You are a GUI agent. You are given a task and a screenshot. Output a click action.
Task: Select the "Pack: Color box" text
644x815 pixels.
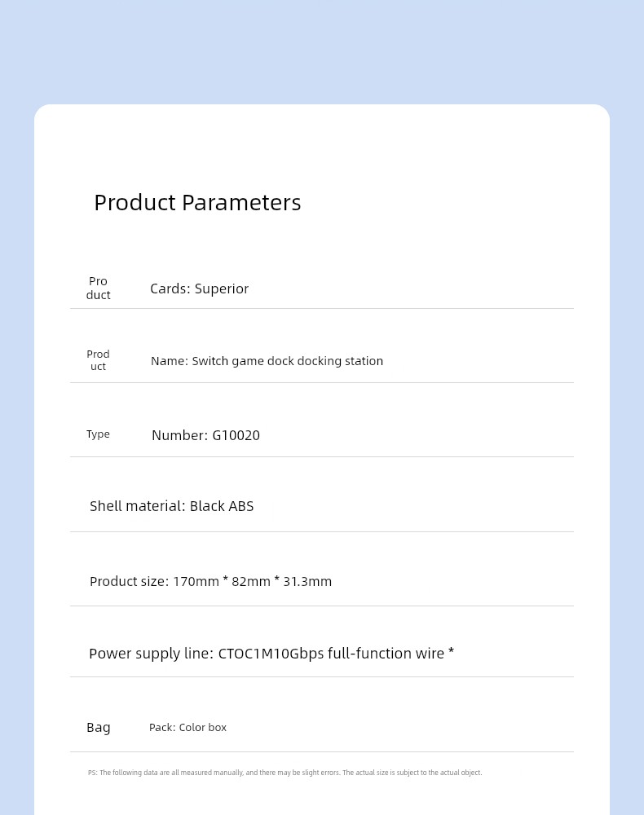pos(187,728)
